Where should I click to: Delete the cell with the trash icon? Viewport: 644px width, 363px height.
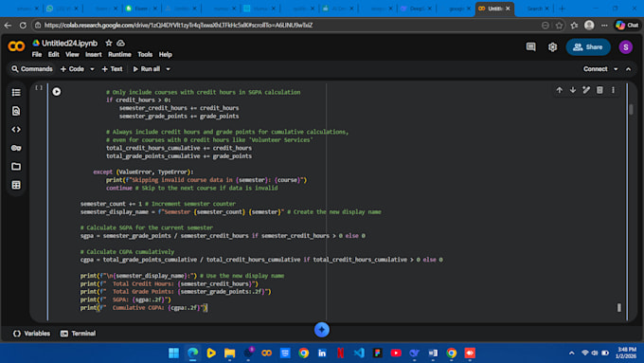[599, 90]
